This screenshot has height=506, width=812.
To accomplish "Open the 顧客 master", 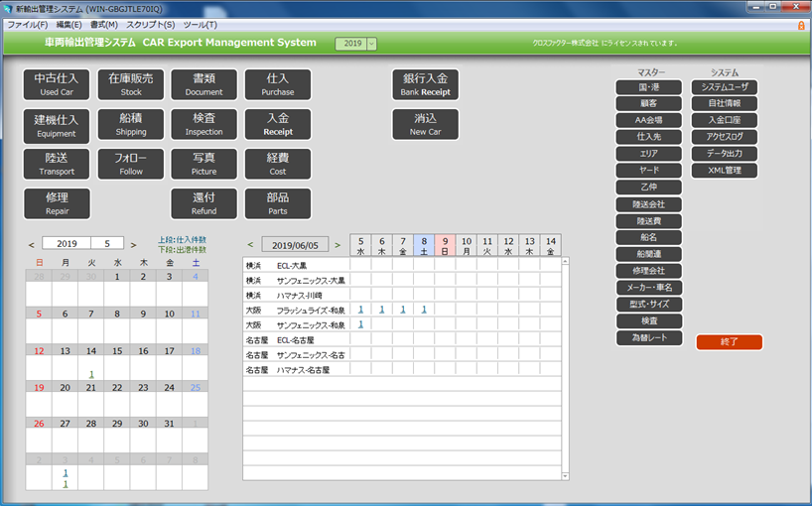I will (649, 103).
